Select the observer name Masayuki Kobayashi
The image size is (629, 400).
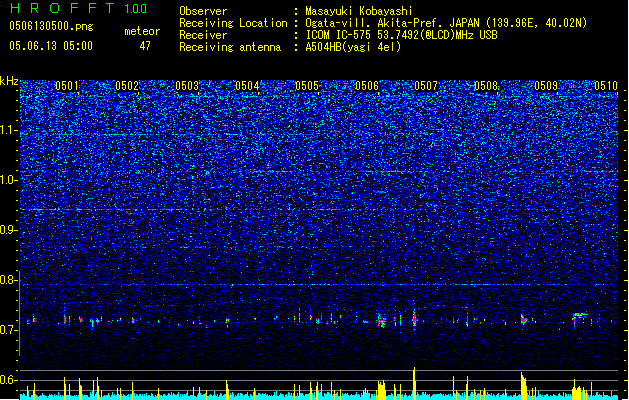pos(359,11)
